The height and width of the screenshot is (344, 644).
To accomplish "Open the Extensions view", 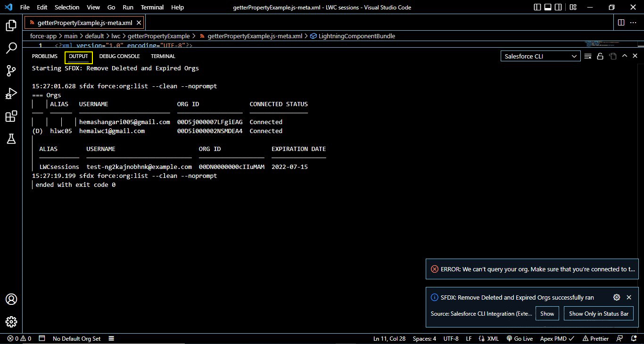I will click(11, 116).
